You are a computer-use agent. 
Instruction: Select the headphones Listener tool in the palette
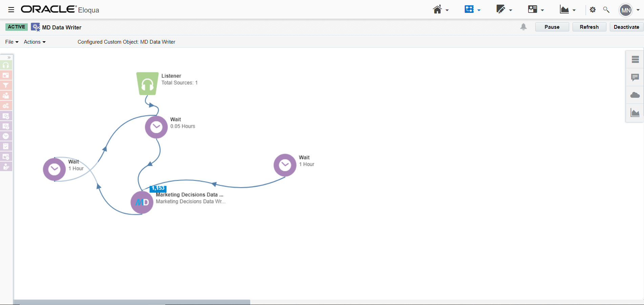tap(6, 65)
